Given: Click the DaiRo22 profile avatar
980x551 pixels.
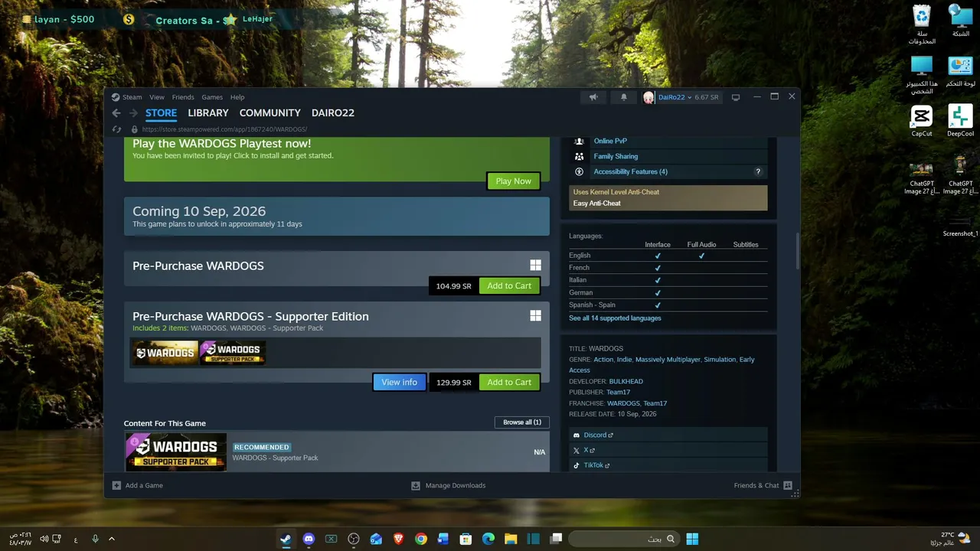Looking at the screenshot, I should (649, 97).
